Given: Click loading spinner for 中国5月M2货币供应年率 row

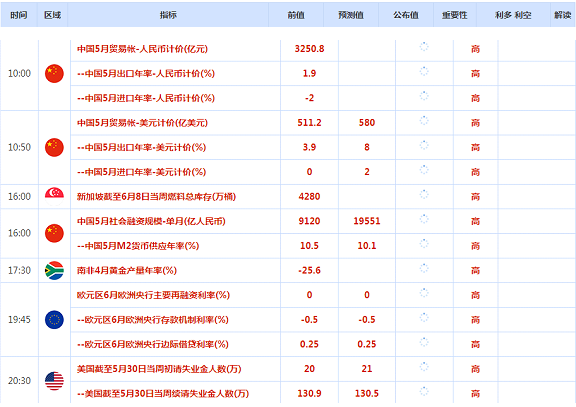Looking at the screenshot, I should (424, 244).
